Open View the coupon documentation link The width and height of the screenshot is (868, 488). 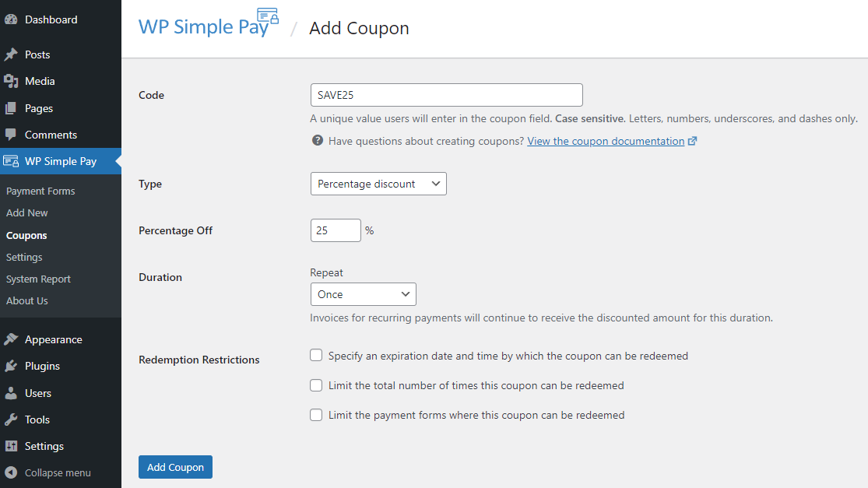click(x=606, y=141)
